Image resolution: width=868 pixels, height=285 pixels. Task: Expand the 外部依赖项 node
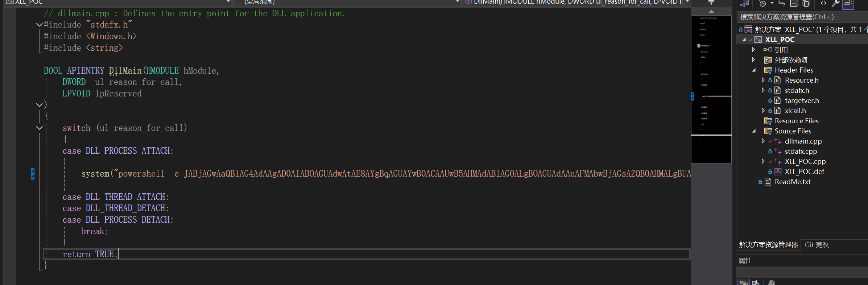pyautogui.click(x=753, y=60)
